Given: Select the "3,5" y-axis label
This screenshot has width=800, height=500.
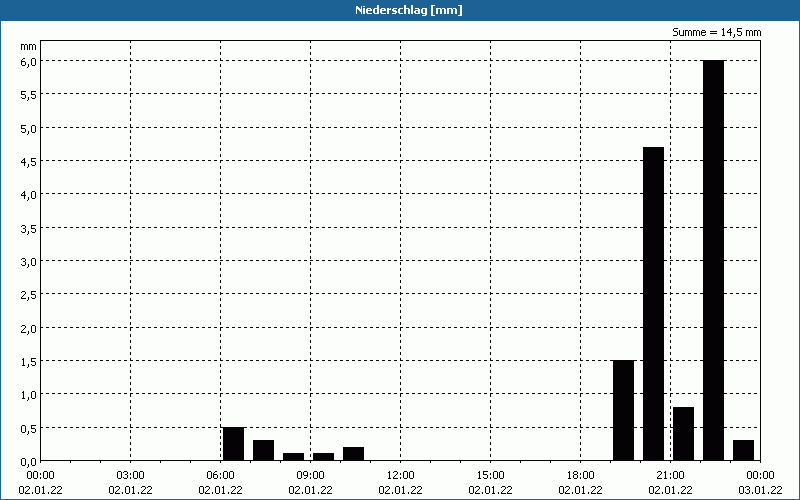Looking at the screenshot, I should 29,229.
